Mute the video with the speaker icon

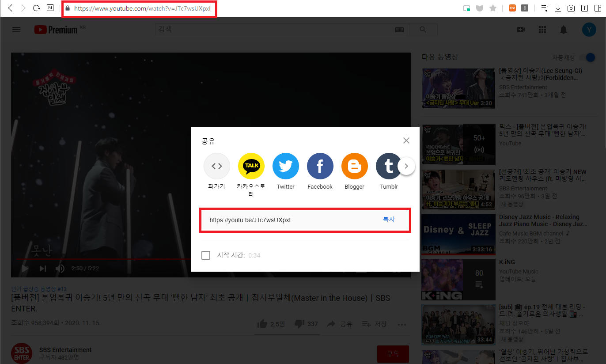60,268
